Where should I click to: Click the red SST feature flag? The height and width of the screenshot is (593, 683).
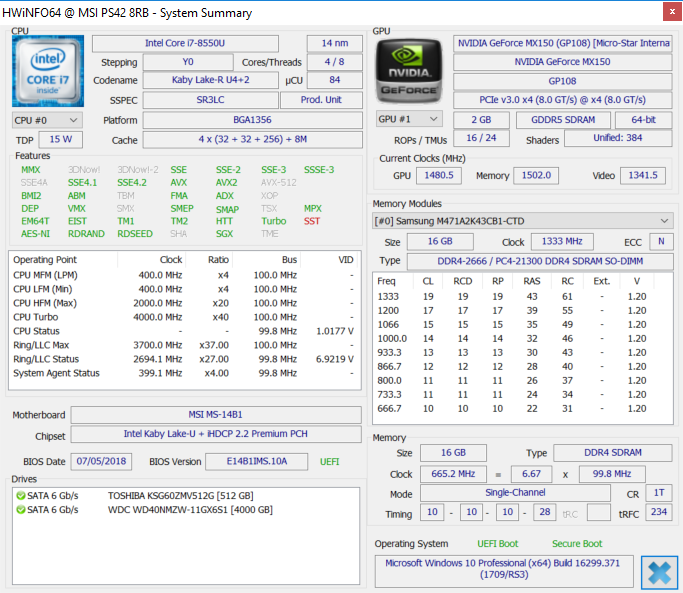312,221
